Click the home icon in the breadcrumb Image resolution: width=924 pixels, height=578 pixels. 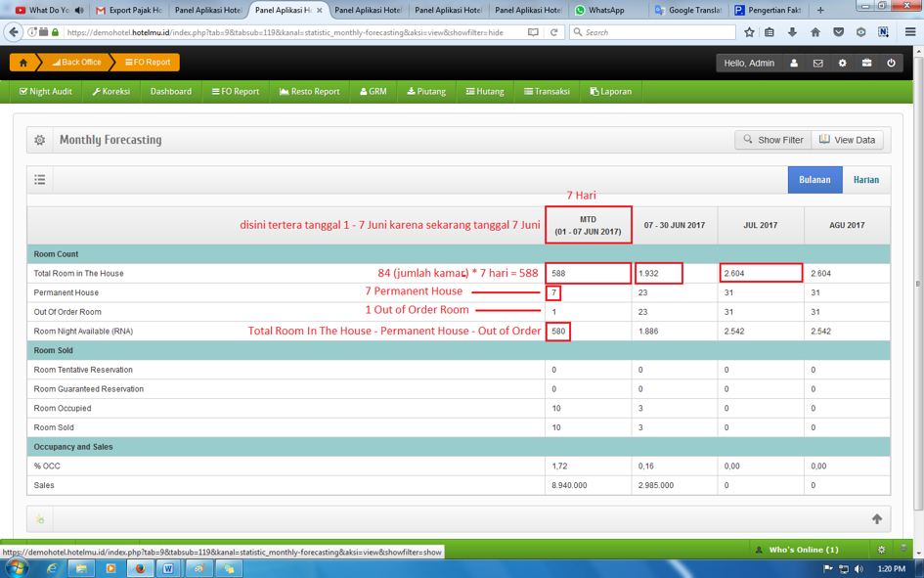click(23, 63)
